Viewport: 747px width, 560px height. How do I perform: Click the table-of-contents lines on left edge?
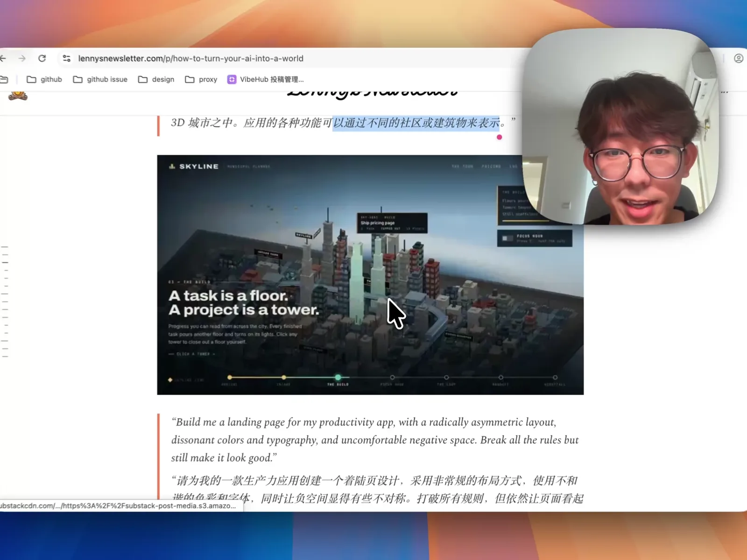(x=5, y=301)
